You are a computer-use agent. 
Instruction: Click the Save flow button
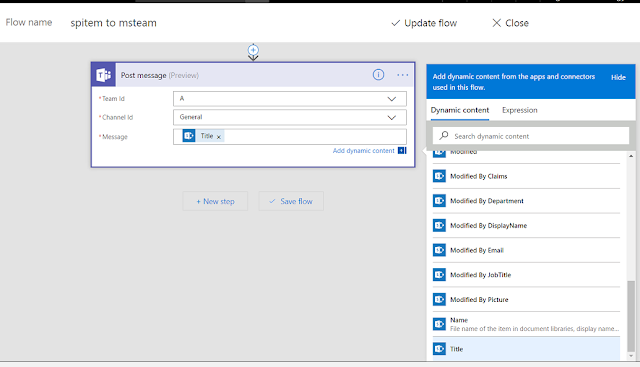click(291, 201)
